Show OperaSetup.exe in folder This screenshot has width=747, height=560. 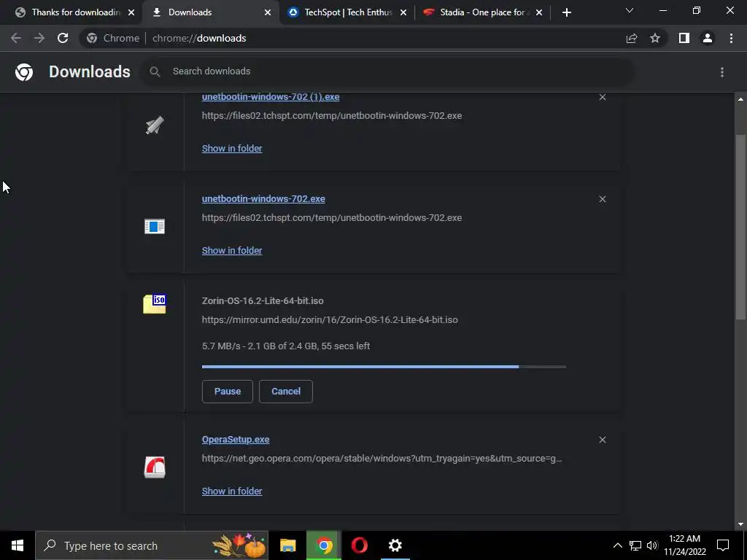point(232,491)
